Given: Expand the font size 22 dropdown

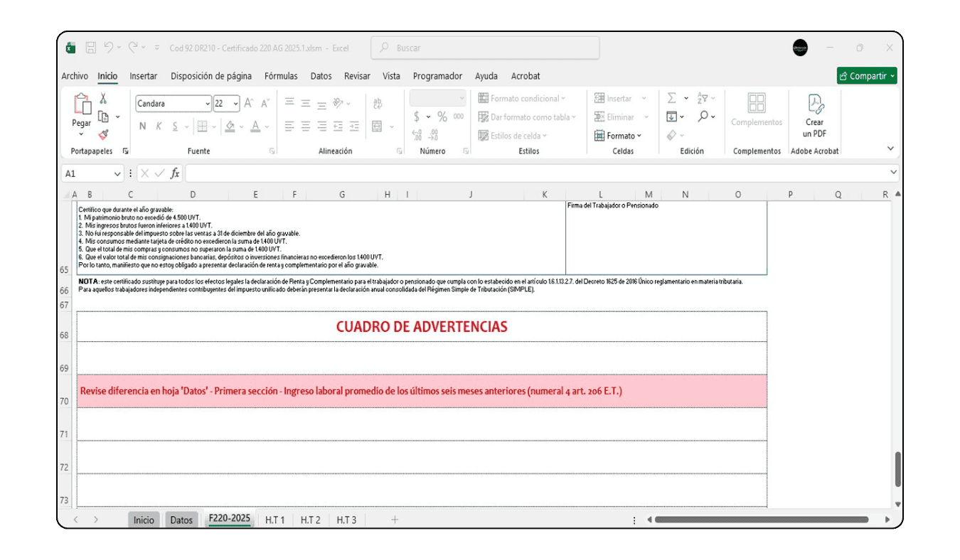Looking at the screenshot, I should click(x=235, y=103).
